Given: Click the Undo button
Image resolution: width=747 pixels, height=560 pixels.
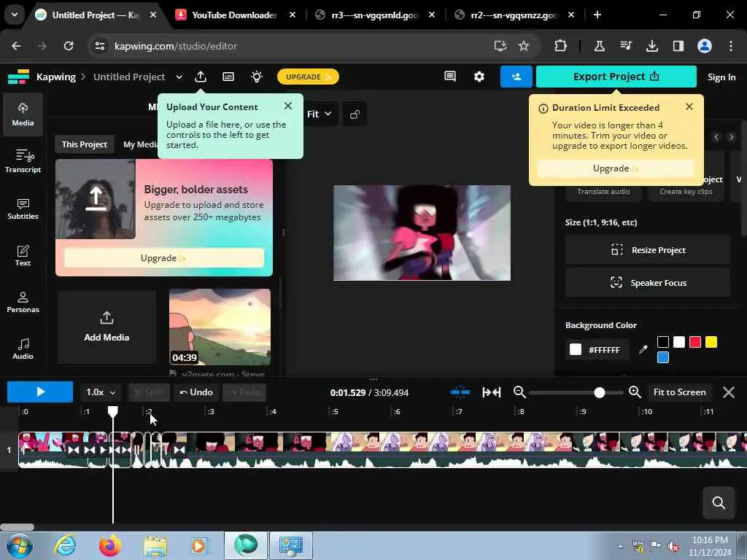Looking at the screenshot, I should 196,392.
